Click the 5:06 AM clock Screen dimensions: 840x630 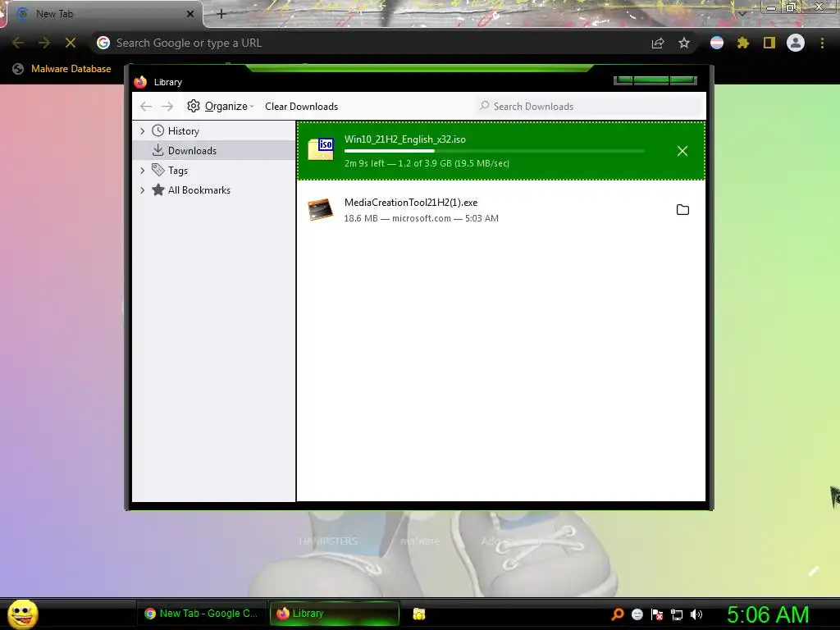click(768, 614)
